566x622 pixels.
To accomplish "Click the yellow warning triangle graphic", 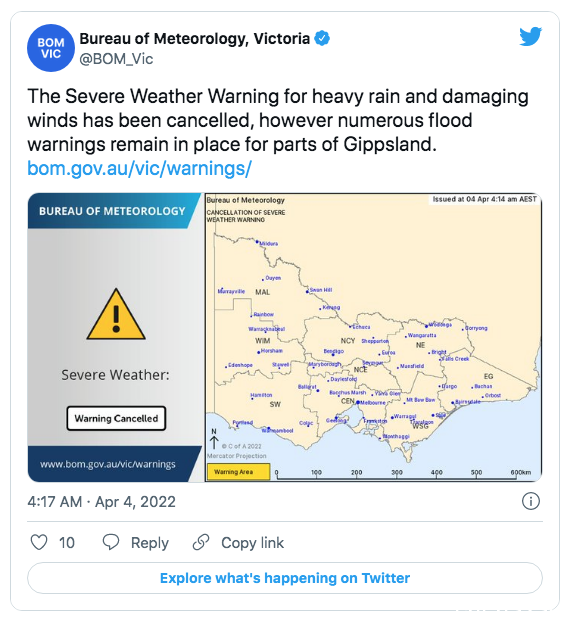I will pos(116,314).
